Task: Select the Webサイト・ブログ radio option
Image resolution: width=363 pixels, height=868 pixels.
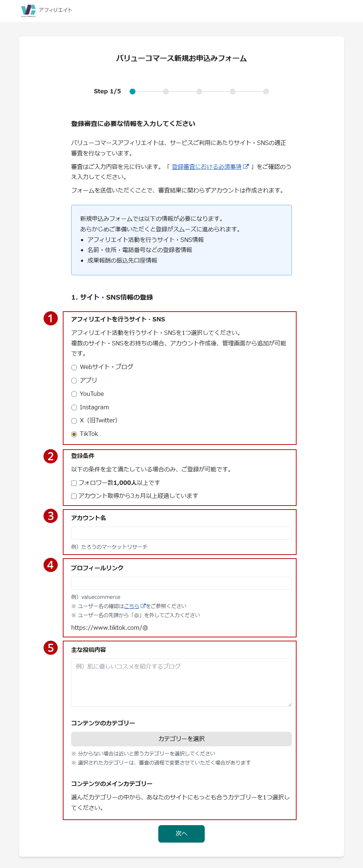Action: pos(74,367)
